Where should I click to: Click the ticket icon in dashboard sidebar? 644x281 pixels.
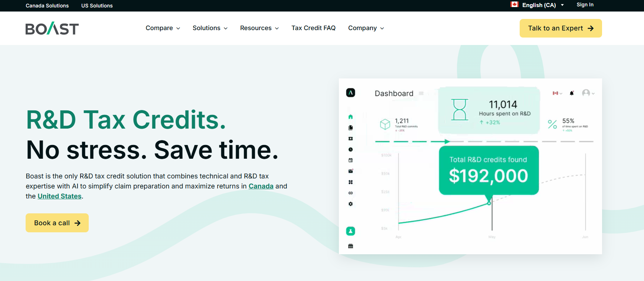[x=350, y=139]
